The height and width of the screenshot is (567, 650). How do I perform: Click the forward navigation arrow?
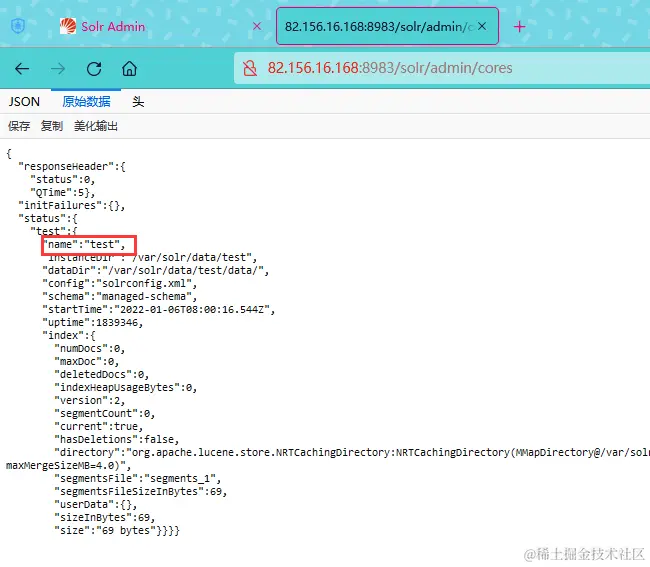pyautogui.click(x=58, y=69)
